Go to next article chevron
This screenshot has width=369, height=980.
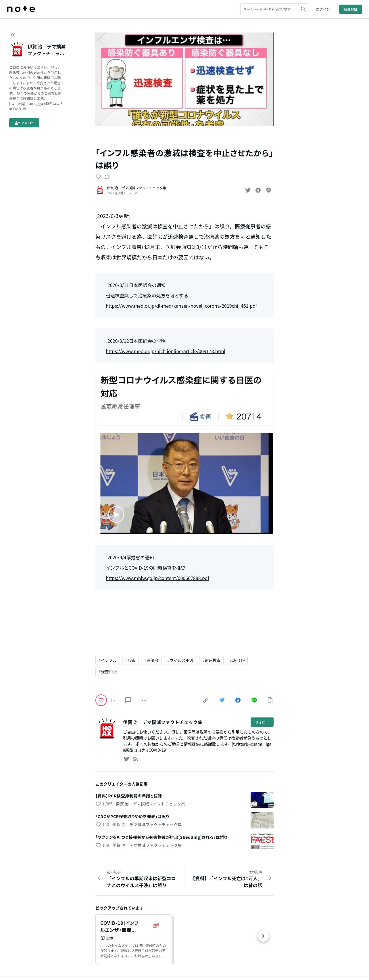pos(270,878)
